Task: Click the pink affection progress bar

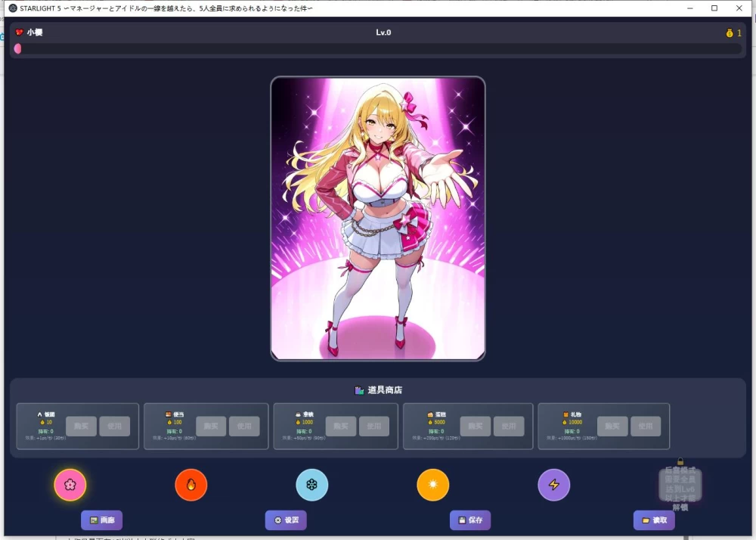Action: click(378, 48)
